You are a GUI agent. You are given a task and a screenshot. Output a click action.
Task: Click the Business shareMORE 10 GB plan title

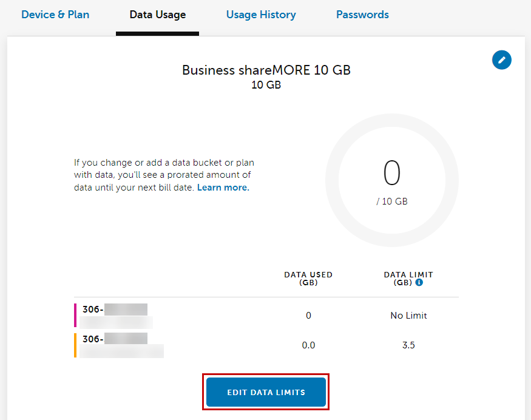tap(266, 70)
